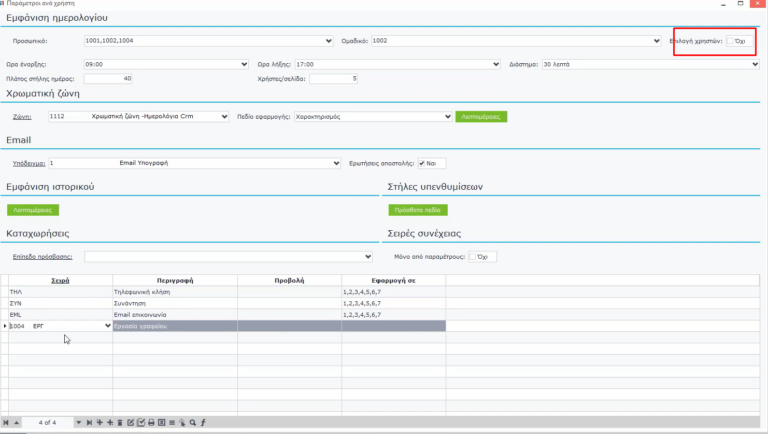Delete row with trash icon
Image resolution: width=768 pixels, height=434 pixels.
(x=120, y=422)
